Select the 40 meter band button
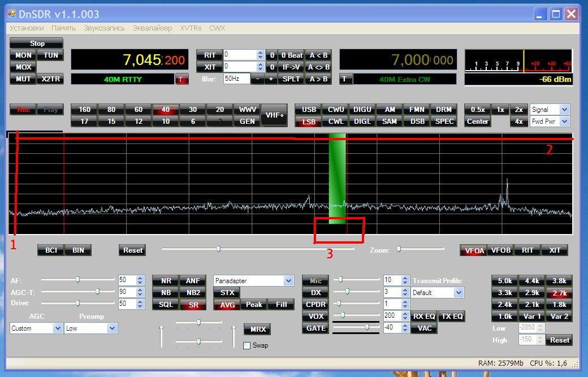This screenshot has width=588, height=377. (166, 110)
